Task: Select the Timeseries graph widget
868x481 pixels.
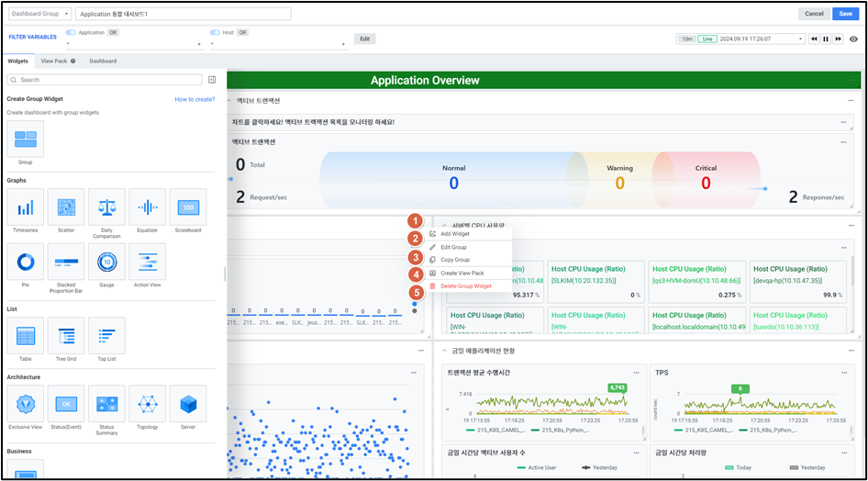Action: pos(26,208)
